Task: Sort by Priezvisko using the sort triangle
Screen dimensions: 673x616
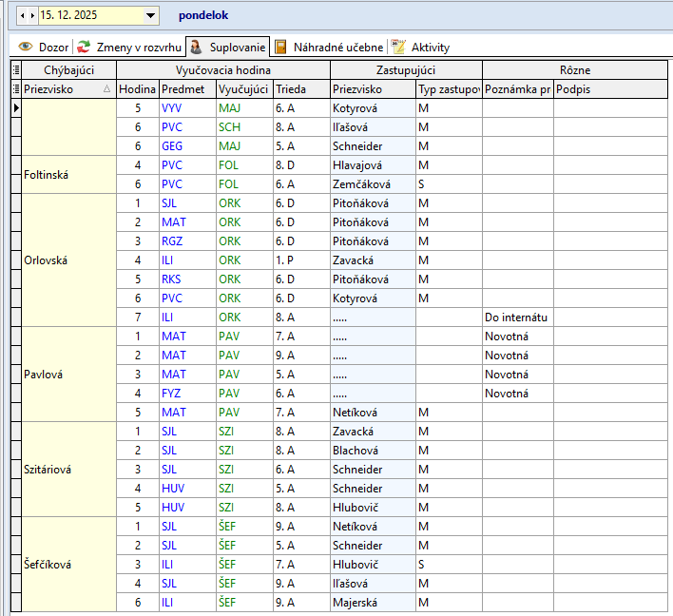Action: pyautogui.click(x=106, y=89)
